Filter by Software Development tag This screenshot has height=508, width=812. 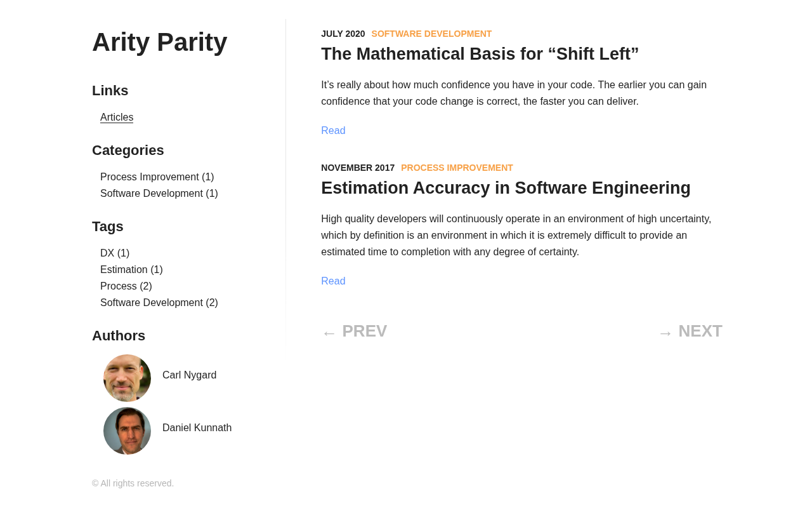pos(159,303)
